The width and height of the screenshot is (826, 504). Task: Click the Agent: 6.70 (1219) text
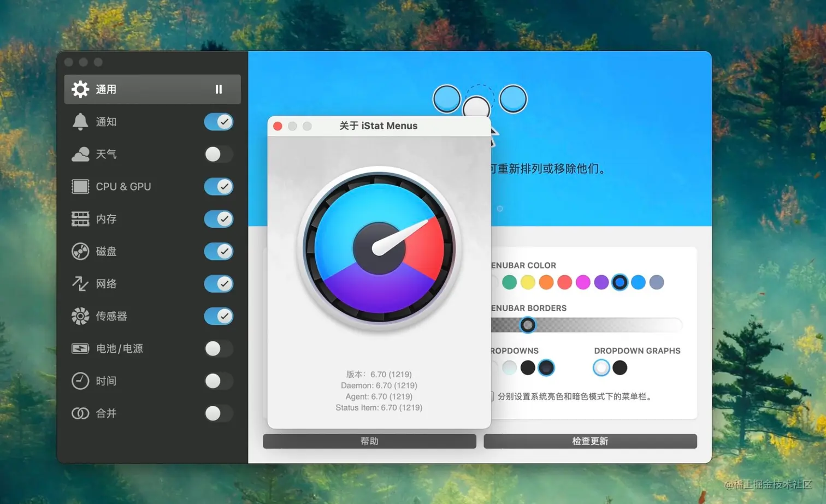[x=379, y=396]
